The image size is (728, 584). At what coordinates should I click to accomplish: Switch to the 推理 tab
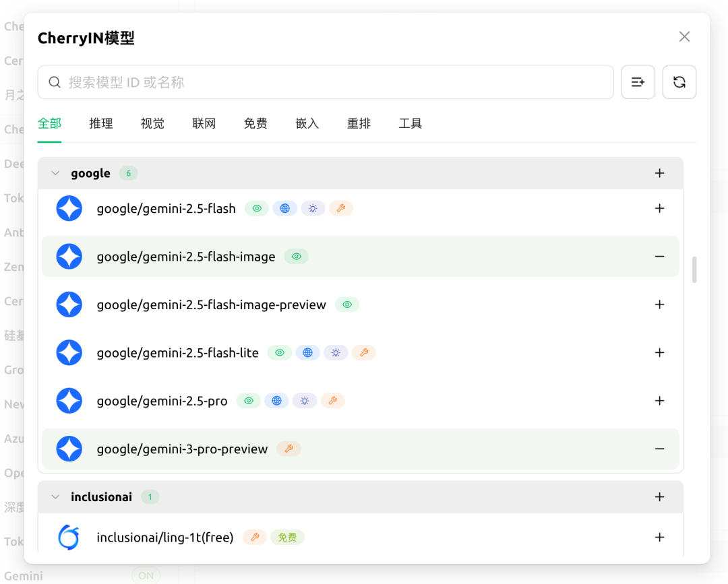coord(100,124)
